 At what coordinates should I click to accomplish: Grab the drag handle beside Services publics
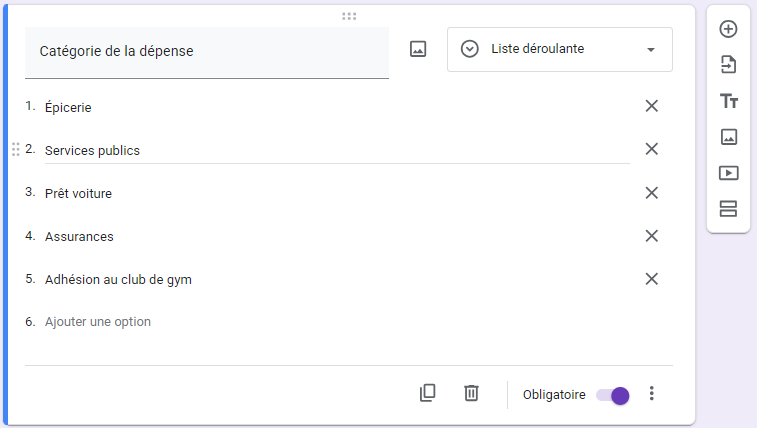(x=15, y=149)
